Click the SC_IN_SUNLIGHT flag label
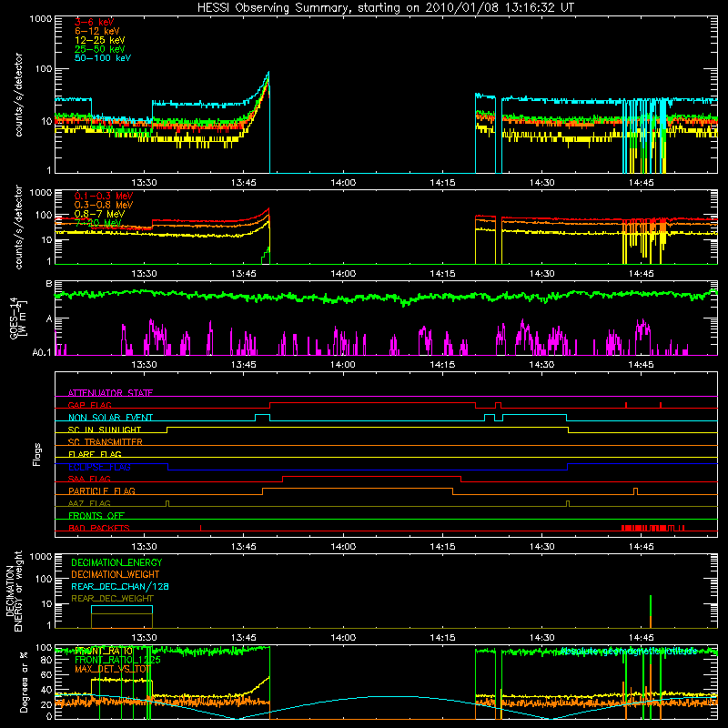728x728 pixels. pyautogui.click(x=105, y=430)
